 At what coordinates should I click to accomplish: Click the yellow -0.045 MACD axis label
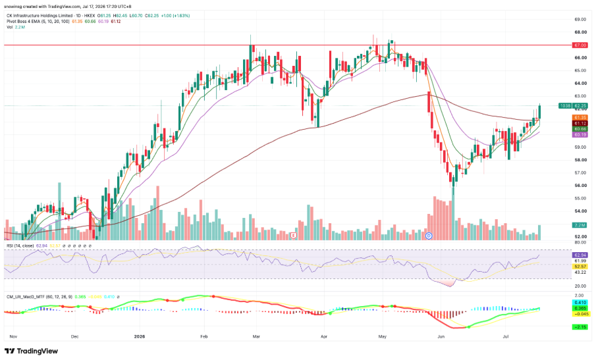(x=581, y=314)
